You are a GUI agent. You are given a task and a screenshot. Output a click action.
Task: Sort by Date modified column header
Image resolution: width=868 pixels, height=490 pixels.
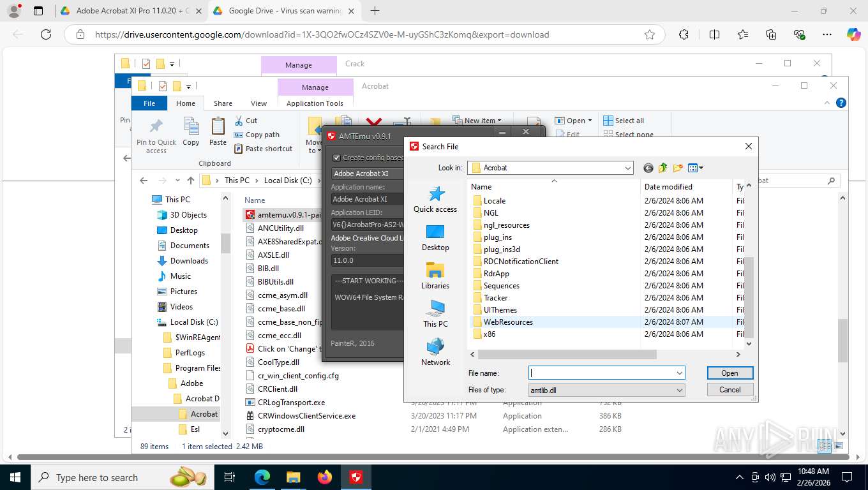(x=685, y=187)
